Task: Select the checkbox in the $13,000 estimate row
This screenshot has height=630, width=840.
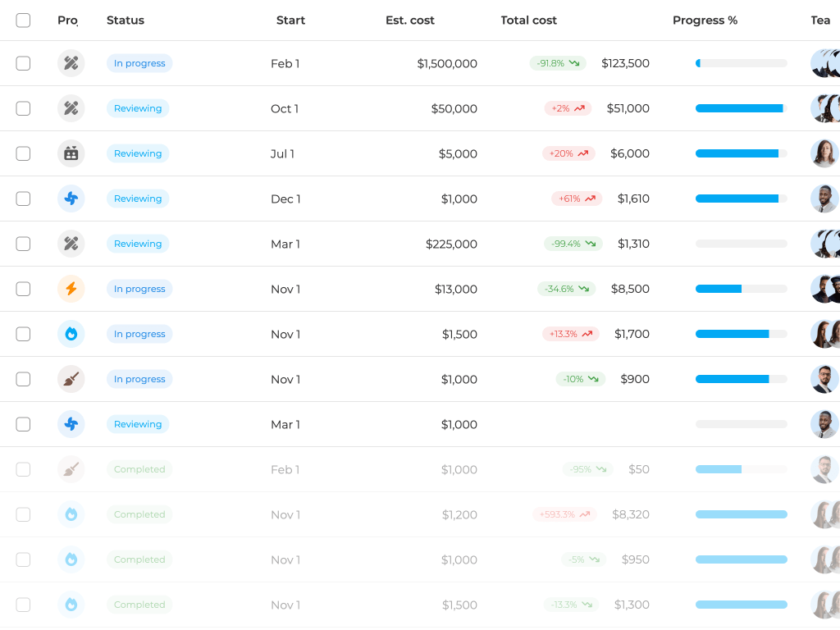Action: [23, 289]
